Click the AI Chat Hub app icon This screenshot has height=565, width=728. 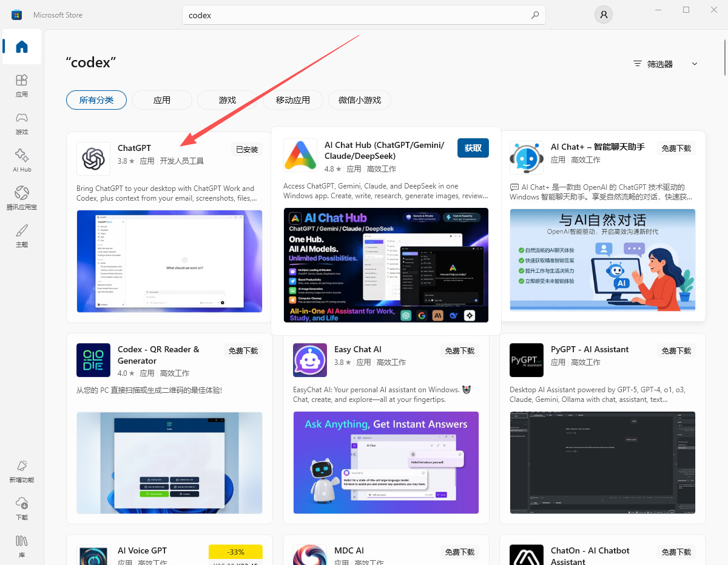[300, 155]
